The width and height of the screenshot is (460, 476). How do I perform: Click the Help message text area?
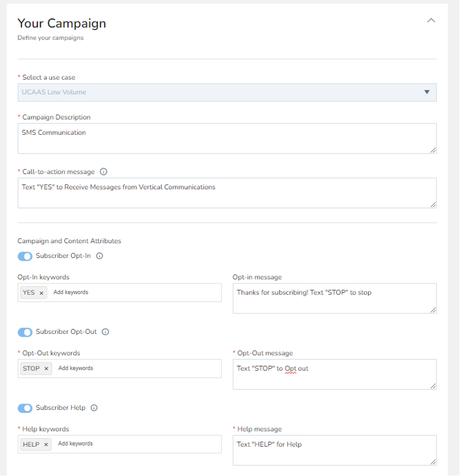click(334, 449)
